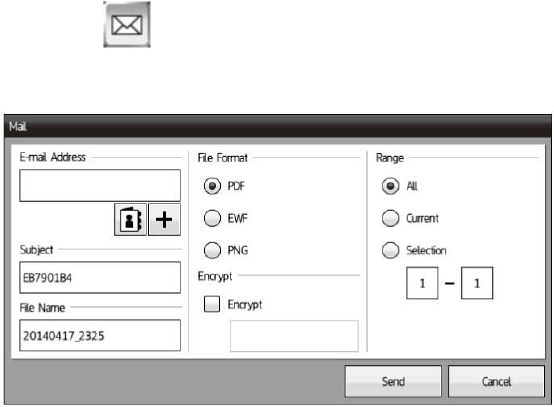
Task: Send the mail
Action: [x=393, y=382]
